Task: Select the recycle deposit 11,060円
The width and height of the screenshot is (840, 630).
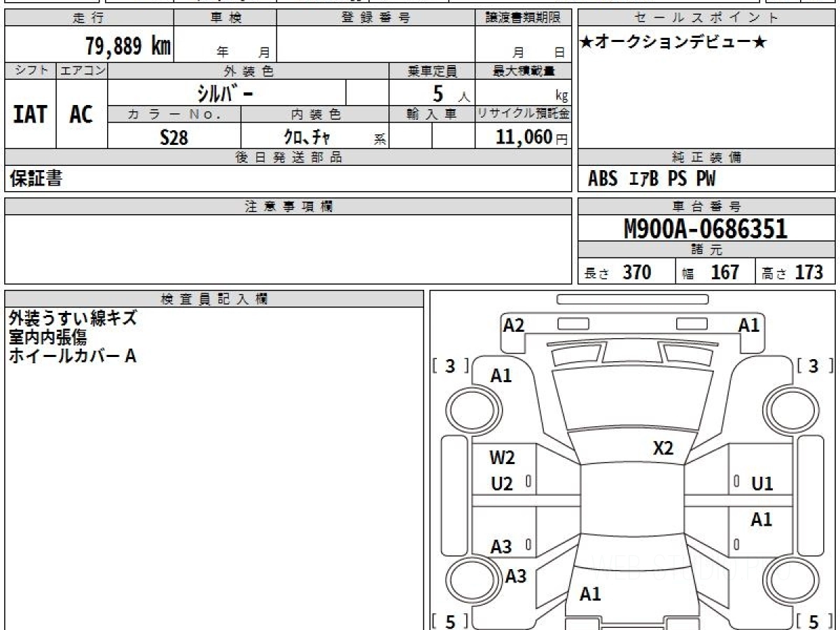Action: point(532,136)
